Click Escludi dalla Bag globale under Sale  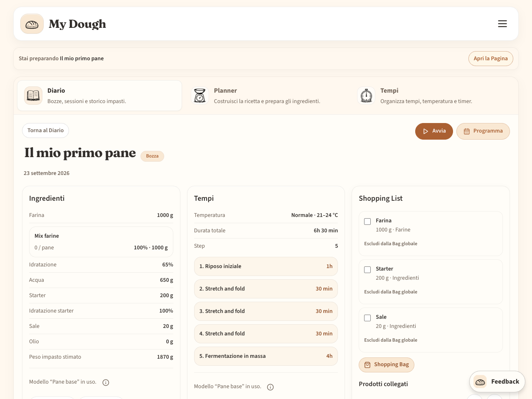[391, 340]
